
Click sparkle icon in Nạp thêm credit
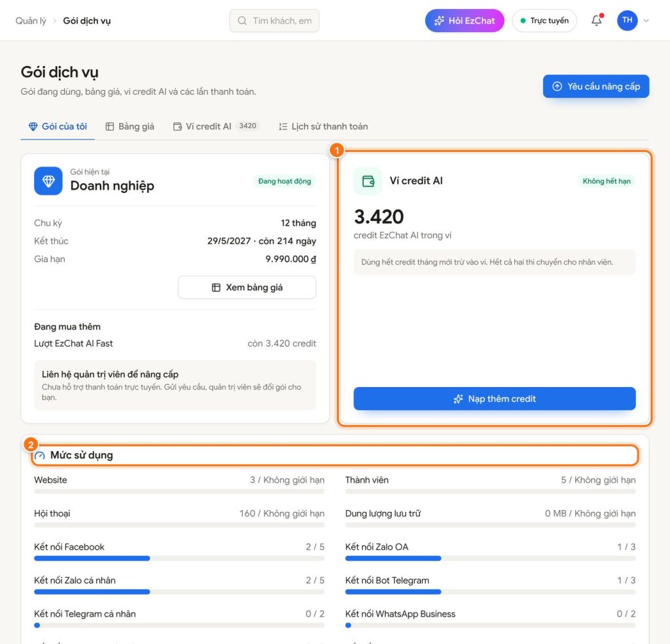point(458,399)
